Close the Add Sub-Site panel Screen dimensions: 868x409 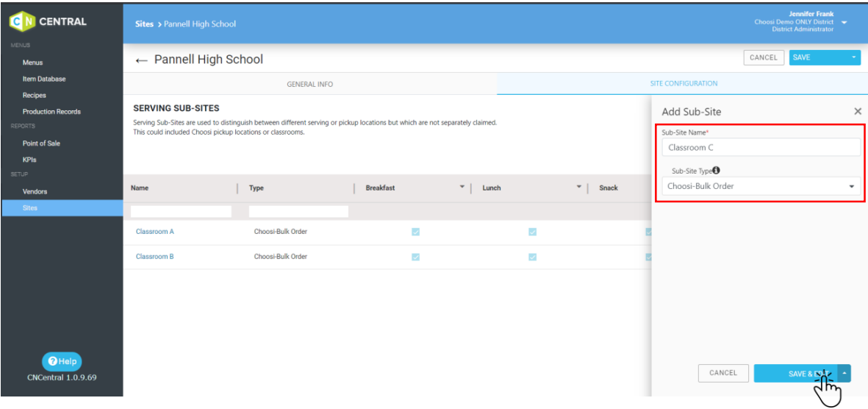858,111
